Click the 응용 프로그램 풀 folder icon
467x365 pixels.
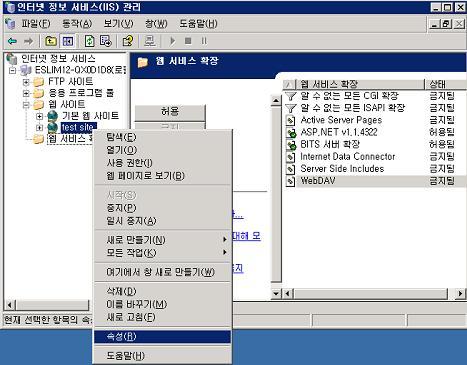(x=38, y=93)
